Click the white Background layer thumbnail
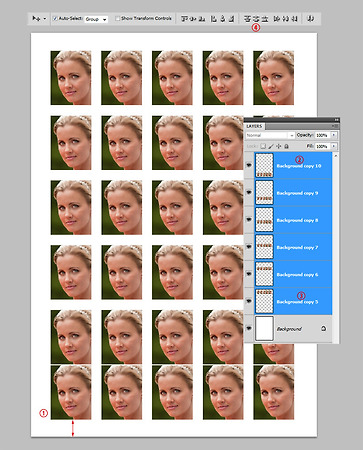This screenshot has height=450, width=363. (x=264, y=329)
